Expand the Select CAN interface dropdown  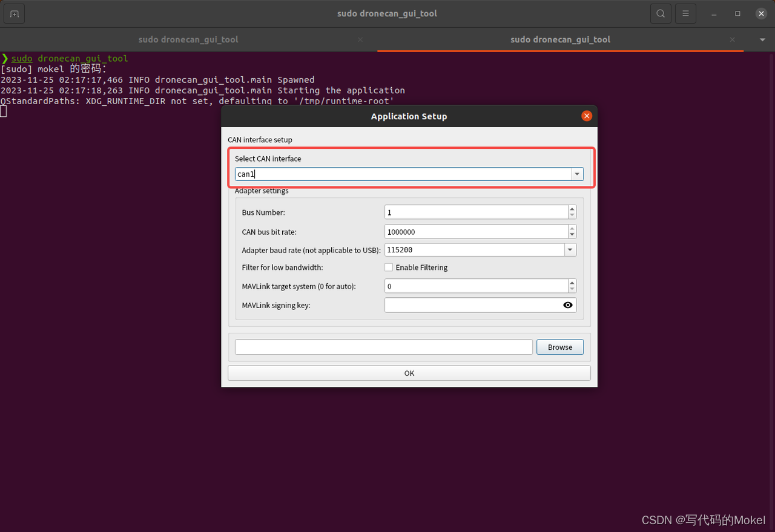click(578, 174)
